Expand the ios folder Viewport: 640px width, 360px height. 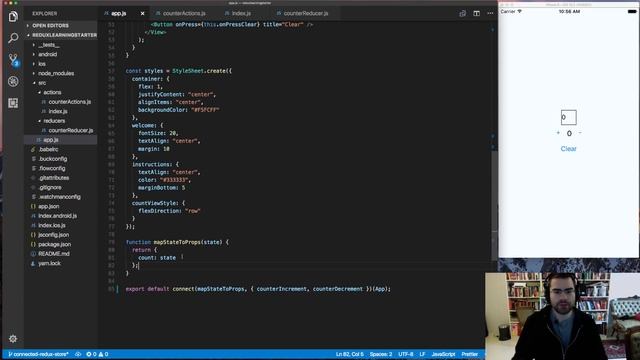pos(42,64)
